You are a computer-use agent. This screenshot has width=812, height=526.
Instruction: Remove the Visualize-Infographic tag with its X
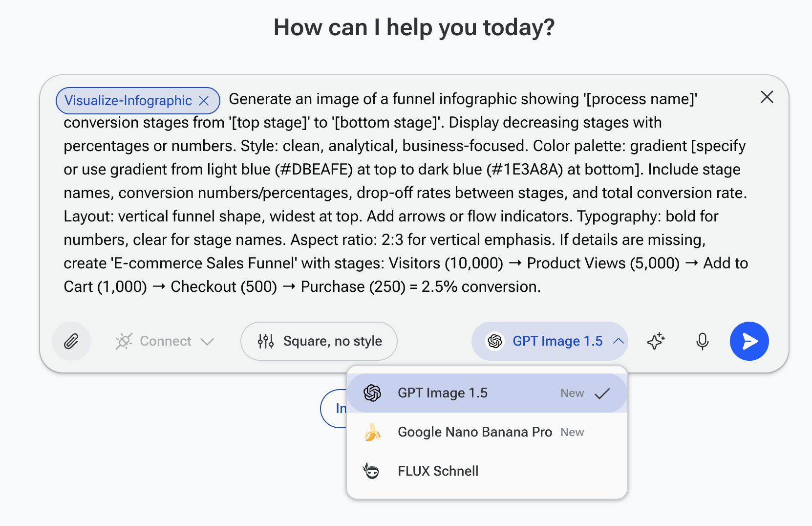[204, 101]
